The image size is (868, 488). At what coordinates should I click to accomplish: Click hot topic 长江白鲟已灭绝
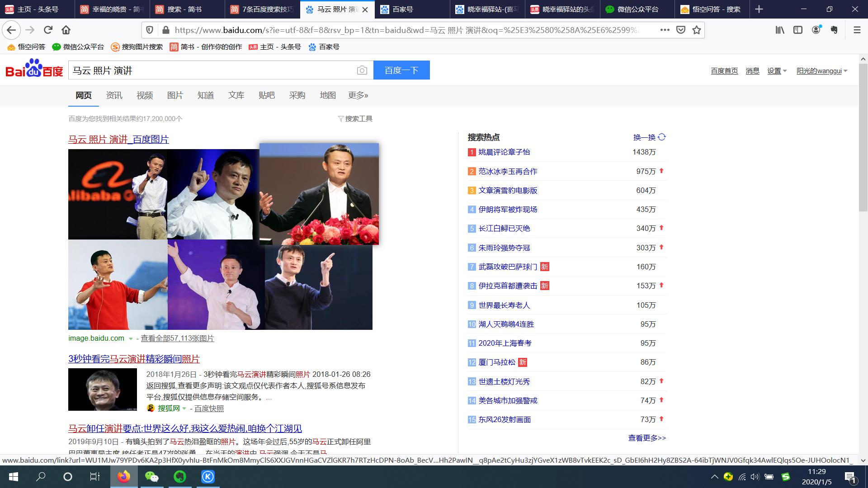[504, 229]
